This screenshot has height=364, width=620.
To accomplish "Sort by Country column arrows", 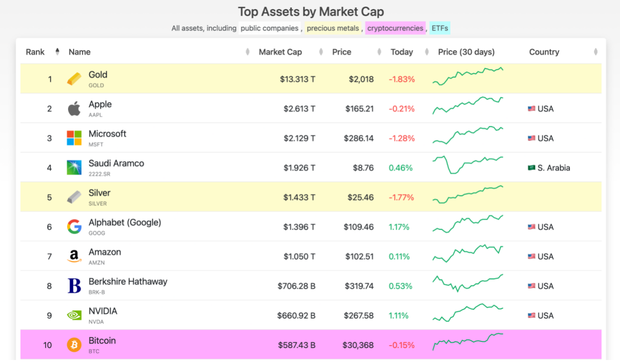I will [x=595, y=51].
